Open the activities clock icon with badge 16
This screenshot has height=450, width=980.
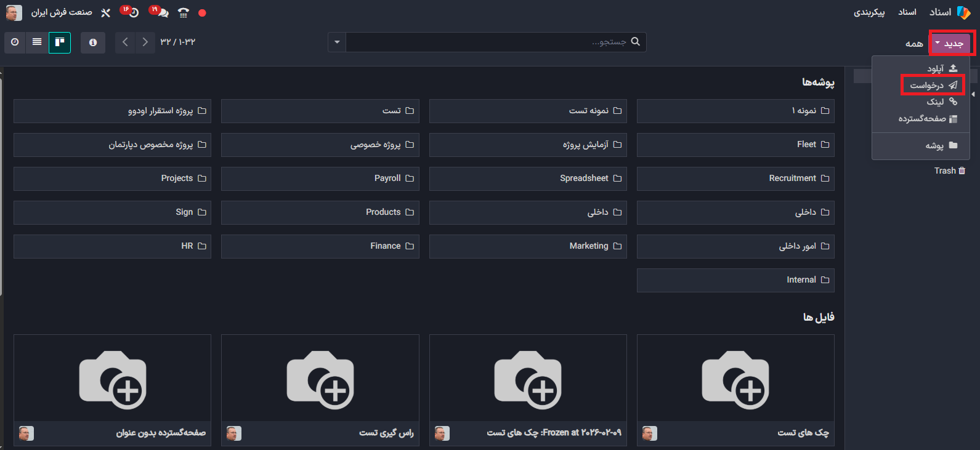(x=132, y=13)
